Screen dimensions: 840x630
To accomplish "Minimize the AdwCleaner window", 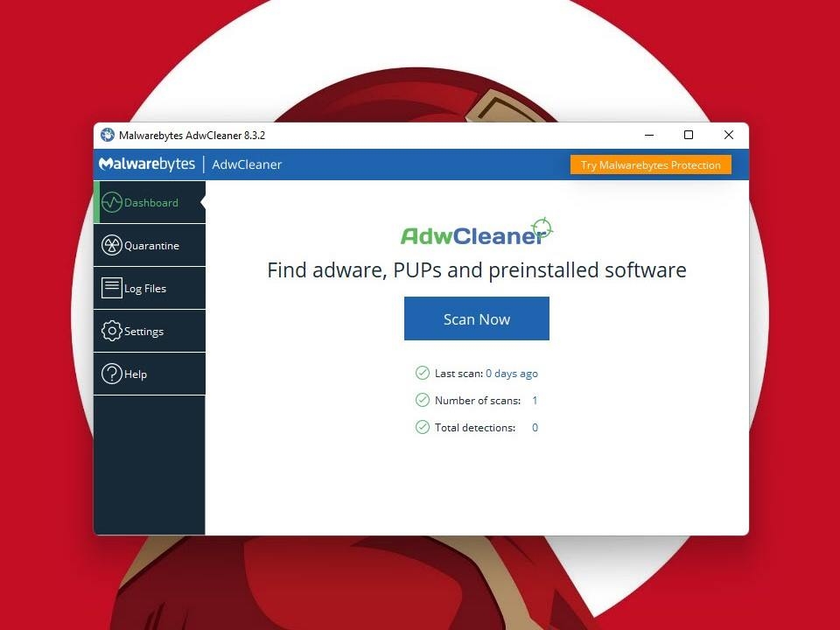I will (649, 135).
